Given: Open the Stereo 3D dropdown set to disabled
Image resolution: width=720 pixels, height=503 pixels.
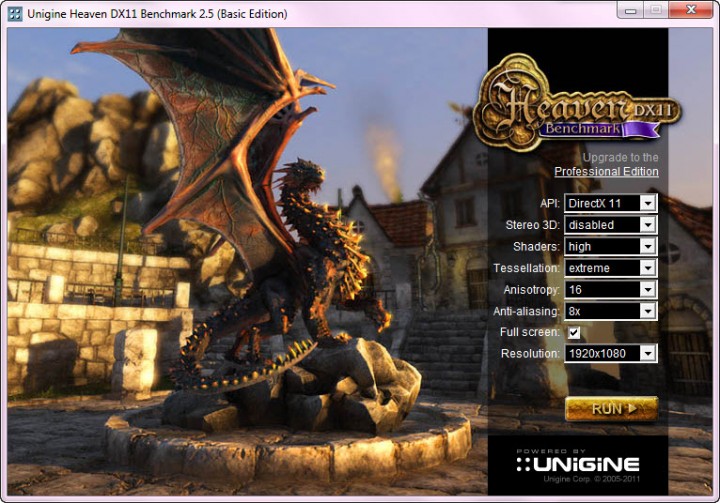Looking at the screenshot, I should tap(611, 225).
